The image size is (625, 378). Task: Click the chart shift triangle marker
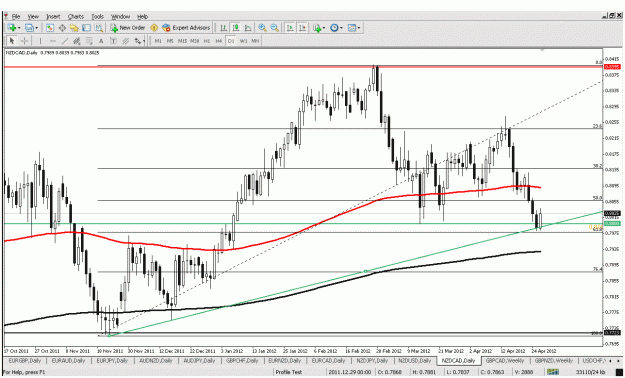542,51
